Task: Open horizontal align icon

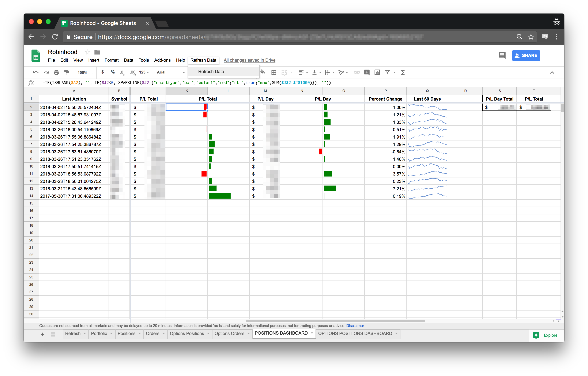Action: (x=301, y=72)
